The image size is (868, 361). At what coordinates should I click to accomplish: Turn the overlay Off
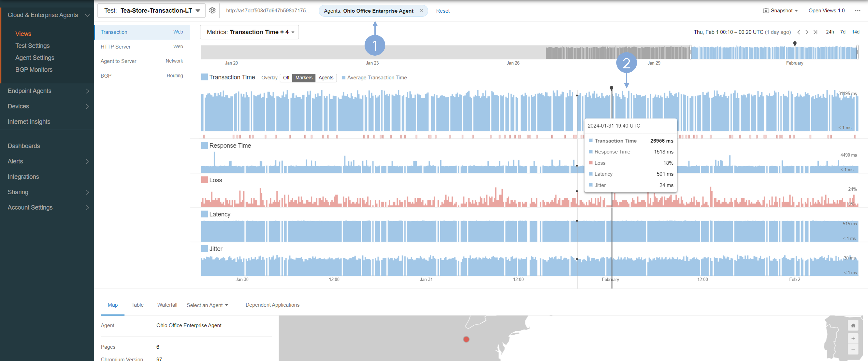[286, 78]
